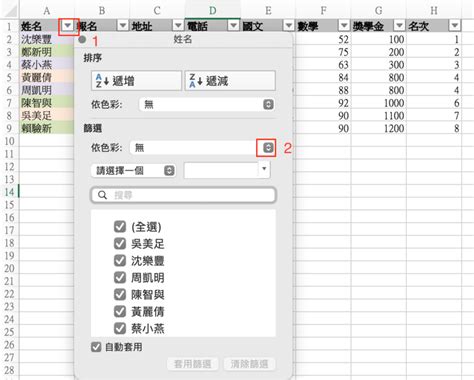
Task: Uncheck 沈樂豐 in filter list
Action: (120, 261)
